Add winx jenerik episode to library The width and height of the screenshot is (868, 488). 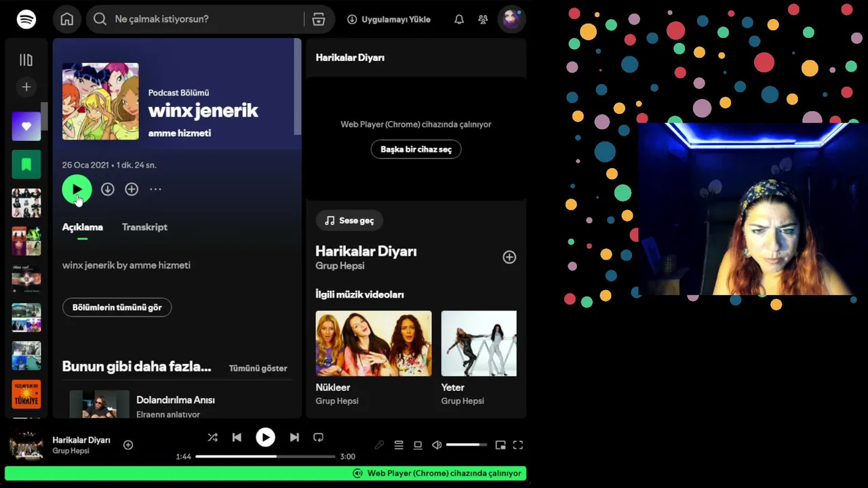pos(132,189)
